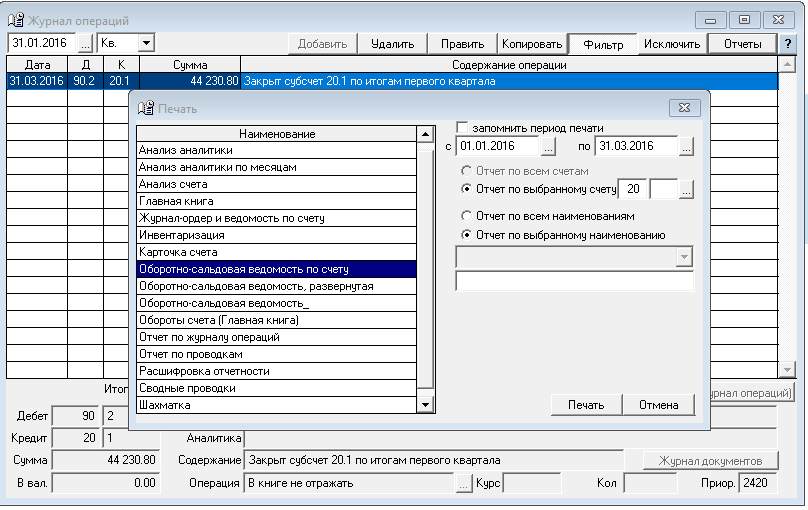Screen dimensions: 808x510
Task: Select 'Анализ аналитики' report
Action: pos(276,150)
